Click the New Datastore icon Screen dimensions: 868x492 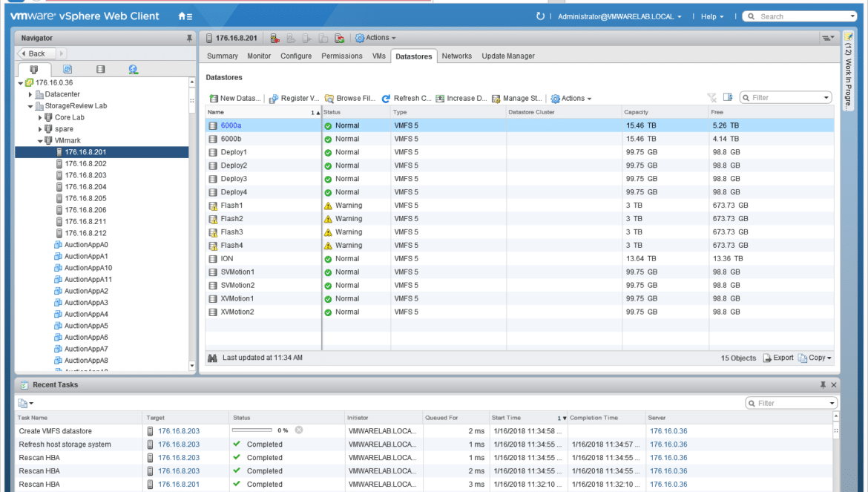tap(213, 99)
